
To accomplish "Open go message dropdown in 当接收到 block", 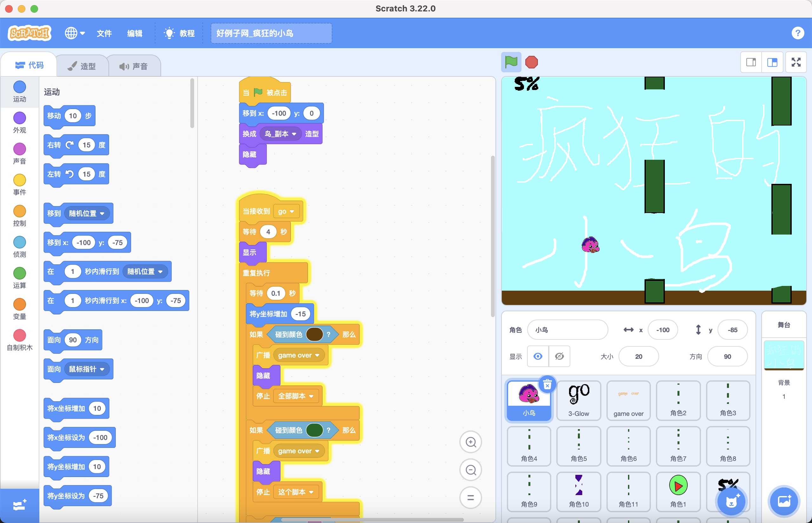I will 286,211.
